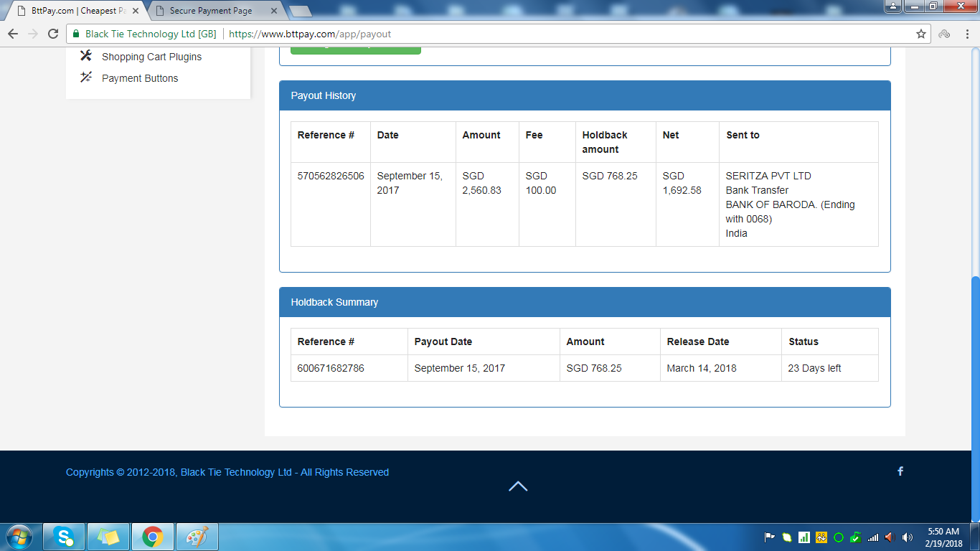Image resolution: width=980 pixels, height=551 pixels.
Task: Open the Chrome three-dot menu
Action: (x=966, y=34)
